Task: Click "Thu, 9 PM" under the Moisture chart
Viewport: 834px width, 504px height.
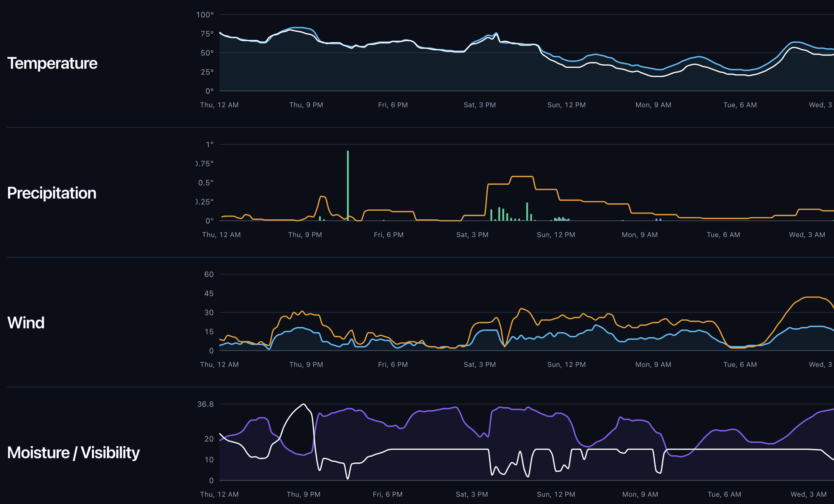Action: [304, 494]
